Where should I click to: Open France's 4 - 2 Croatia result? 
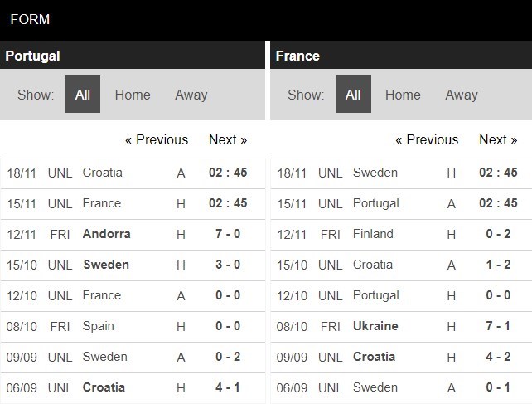(x=498, y=357)
